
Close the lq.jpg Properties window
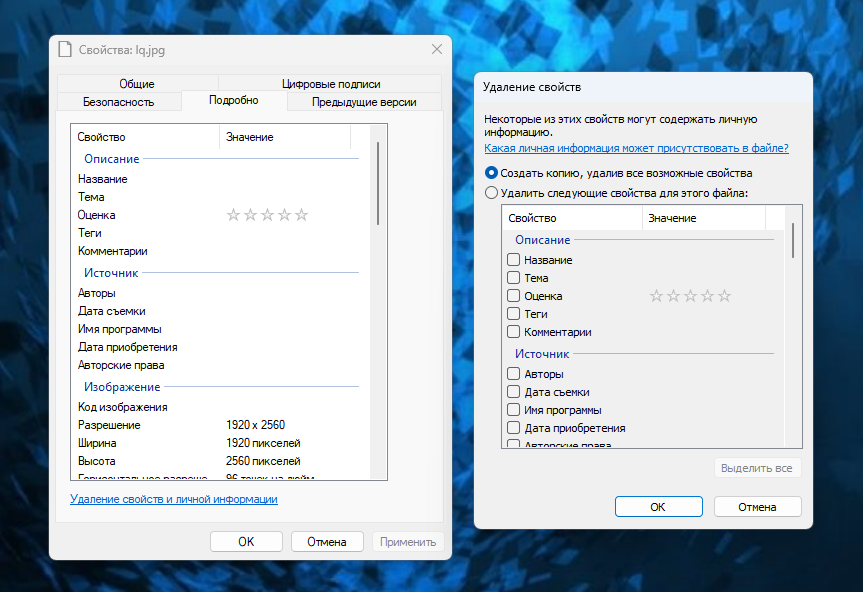point(436,50)
